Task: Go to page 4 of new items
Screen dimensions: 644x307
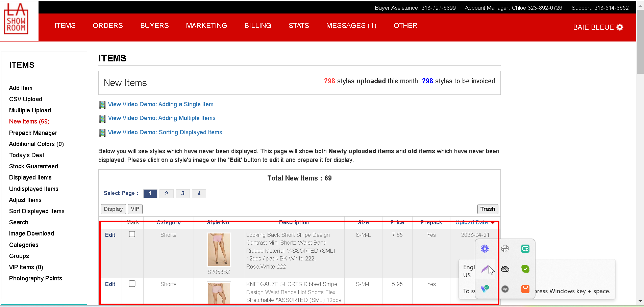Action: pos(199,193)
